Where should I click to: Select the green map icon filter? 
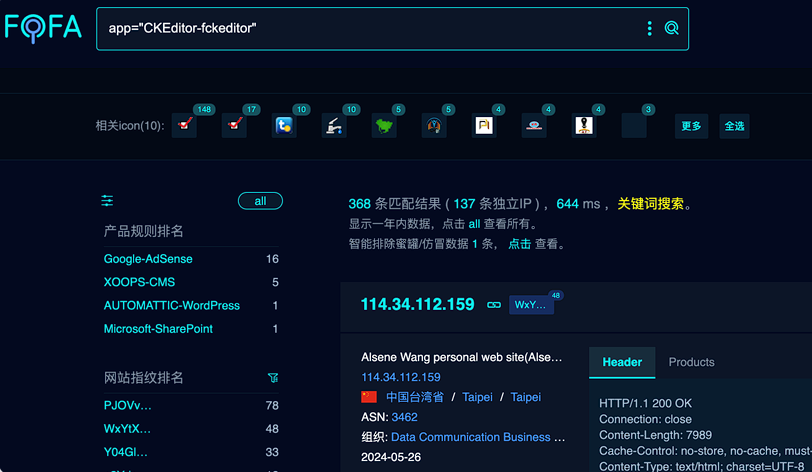pos(384,126)
